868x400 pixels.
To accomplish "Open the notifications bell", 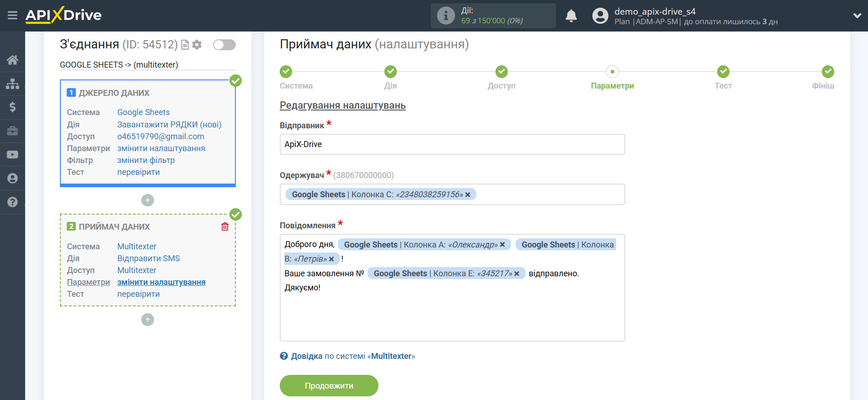I will click(571, 16).
